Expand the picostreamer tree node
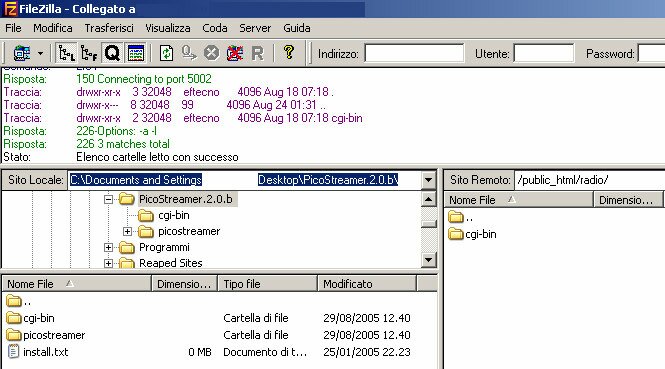Viewport: 665px width, 369px height. coord(127,231)
